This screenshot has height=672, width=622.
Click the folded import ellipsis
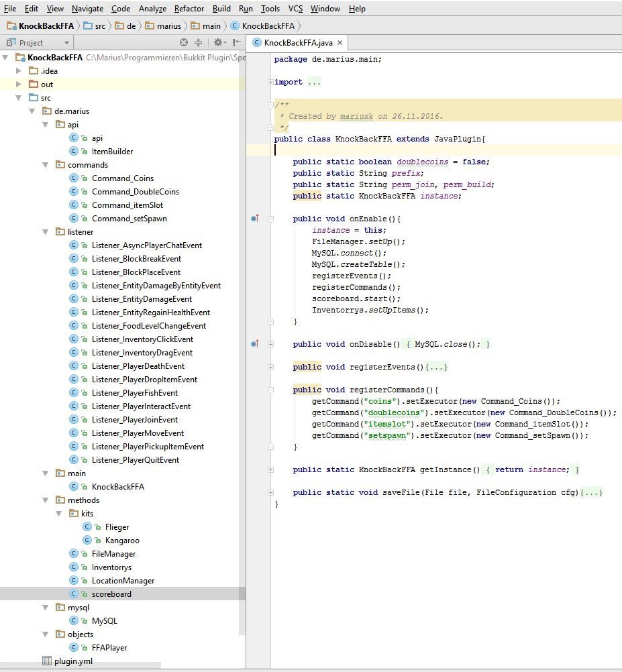pyautogui.click(x=314, y=82)
